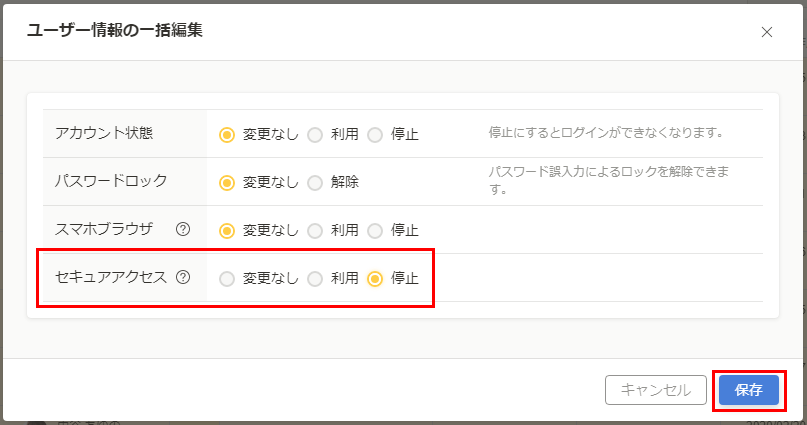Screen dimensions: 807x425
Task: Click the キャンセル button
Action: (x=656, y=390)
